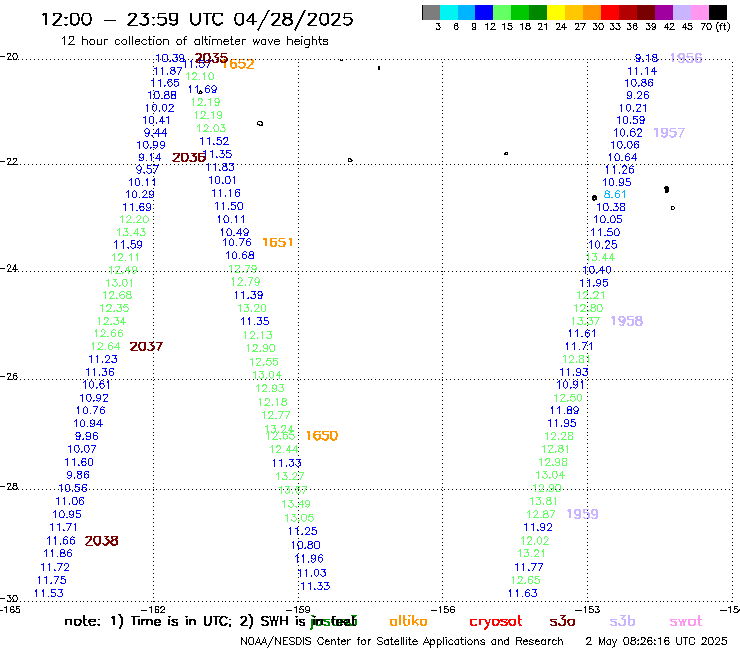Image resolution: width=740 pixels, height=650 pixels.
Task: Click the wave height value '13.81'
Action: point(543,501)
